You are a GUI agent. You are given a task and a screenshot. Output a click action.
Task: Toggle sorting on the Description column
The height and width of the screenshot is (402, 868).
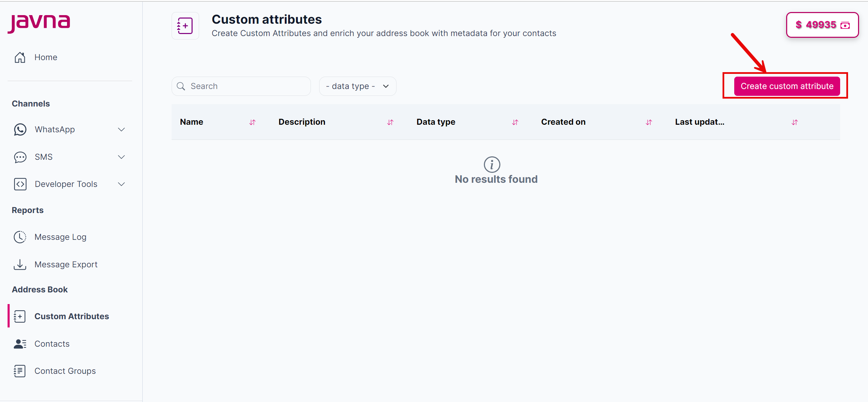[x=390, y=122]
